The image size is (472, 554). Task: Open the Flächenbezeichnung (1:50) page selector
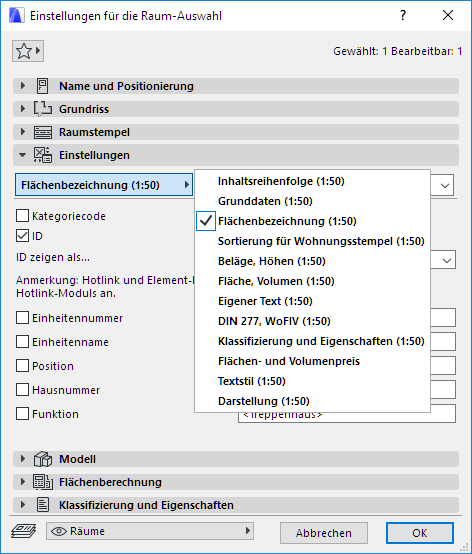104,185
